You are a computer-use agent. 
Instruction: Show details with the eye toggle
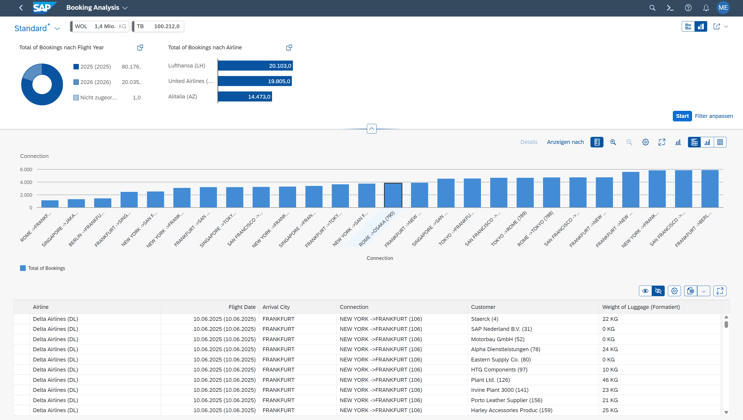(x=645, y=291)
